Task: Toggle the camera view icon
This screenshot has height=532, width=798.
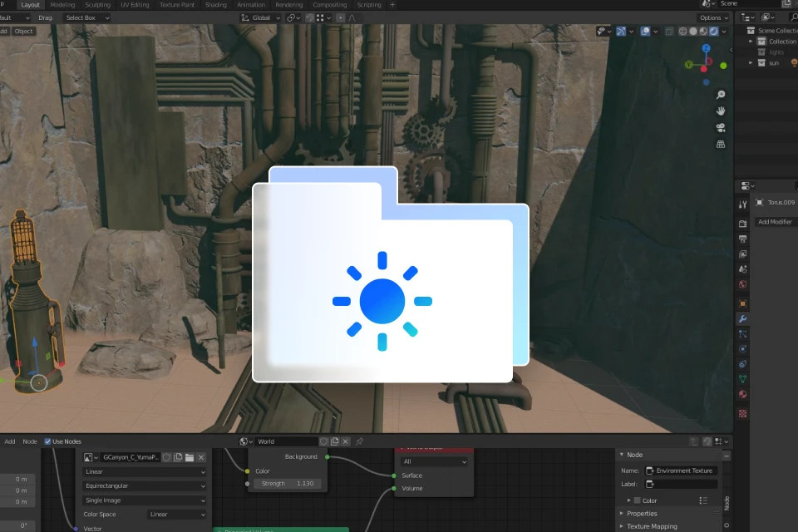Action: point(721,128)
